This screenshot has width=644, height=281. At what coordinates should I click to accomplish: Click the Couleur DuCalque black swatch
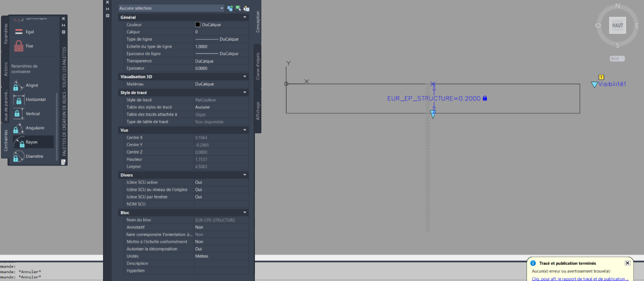[x=197, y=25]
